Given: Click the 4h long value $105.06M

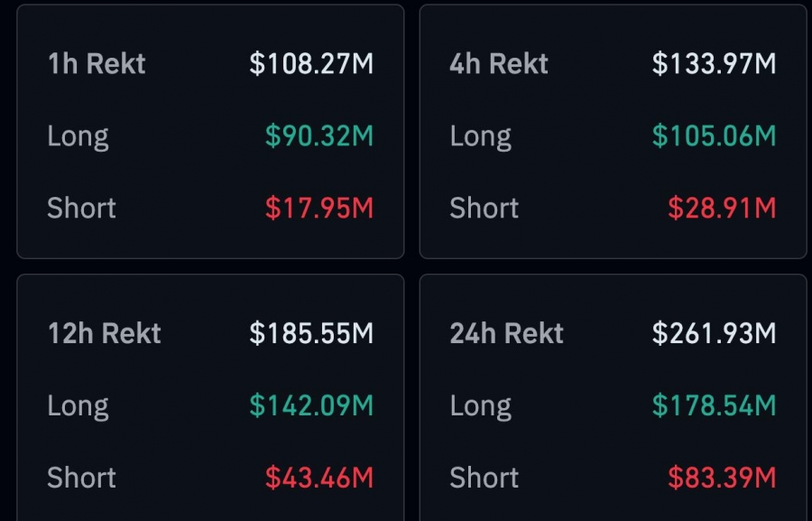Looking at the screenshot, I should (x=714, y=136).
